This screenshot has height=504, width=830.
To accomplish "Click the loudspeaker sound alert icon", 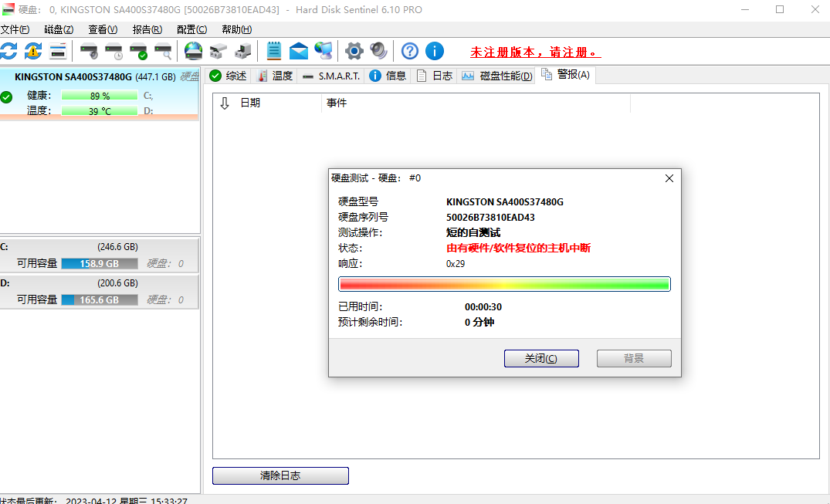I will click(378, 51).
